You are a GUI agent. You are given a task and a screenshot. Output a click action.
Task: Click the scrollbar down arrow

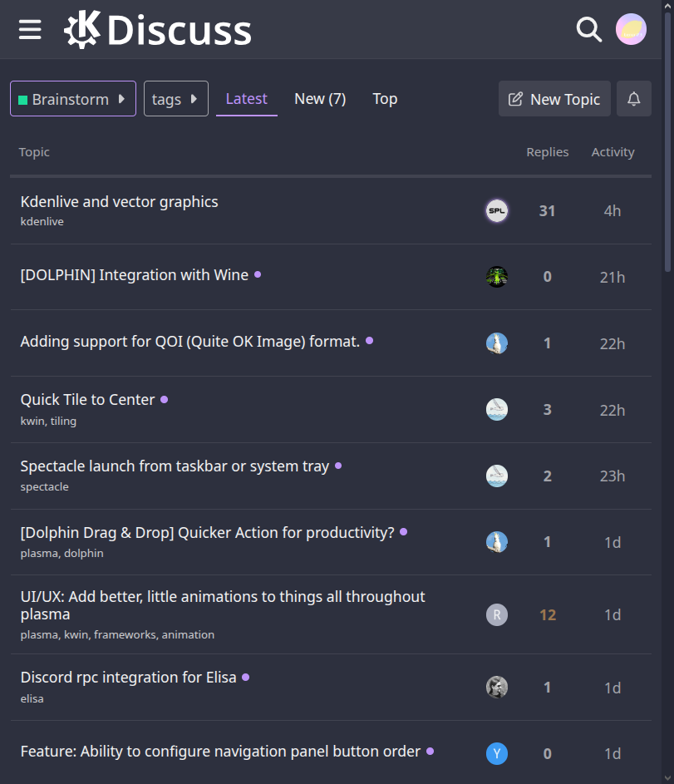(x=667, y=778)
